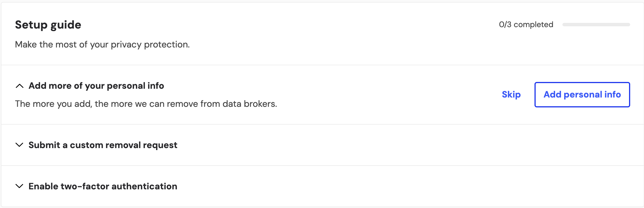Screen dimensions: 644x208
Task: Select the Add more of your personal info title
Action: [x=96, y=86]
